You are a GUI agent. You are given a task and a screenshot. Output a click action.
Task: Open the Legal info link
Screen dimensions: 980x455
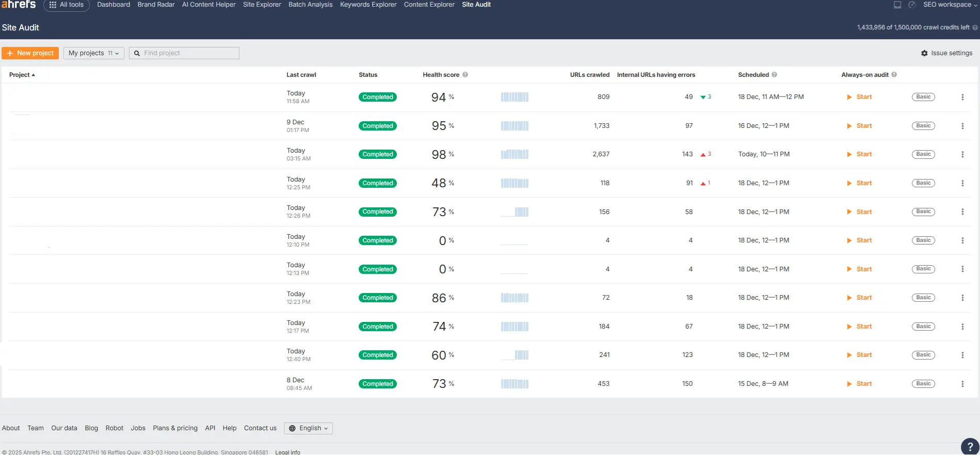click(x=287, y=452)
